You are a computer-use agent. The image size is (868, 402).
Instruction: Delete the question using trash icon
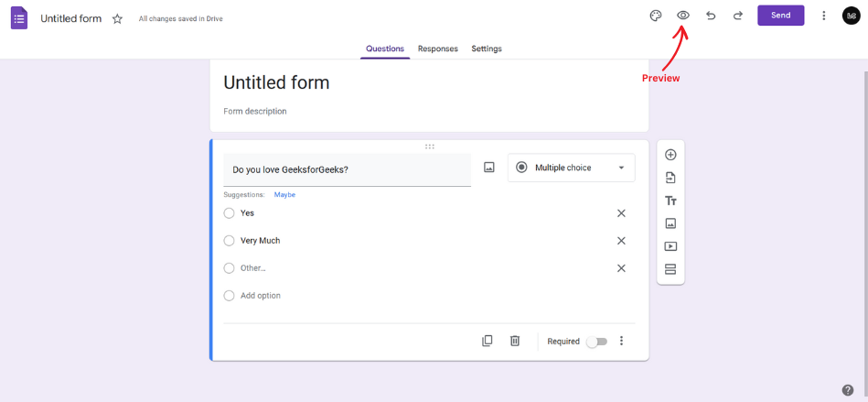tap(515, 341)
